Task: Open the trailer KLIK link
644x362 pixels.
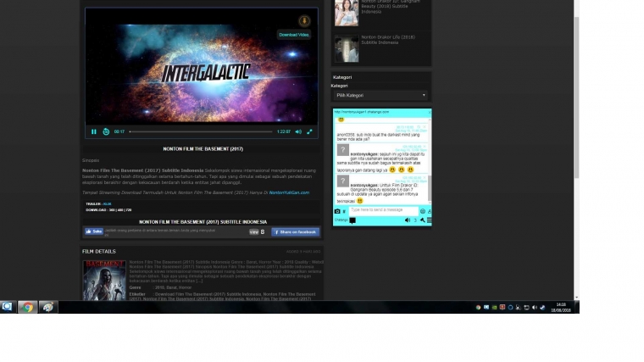Action: [108, 203]
